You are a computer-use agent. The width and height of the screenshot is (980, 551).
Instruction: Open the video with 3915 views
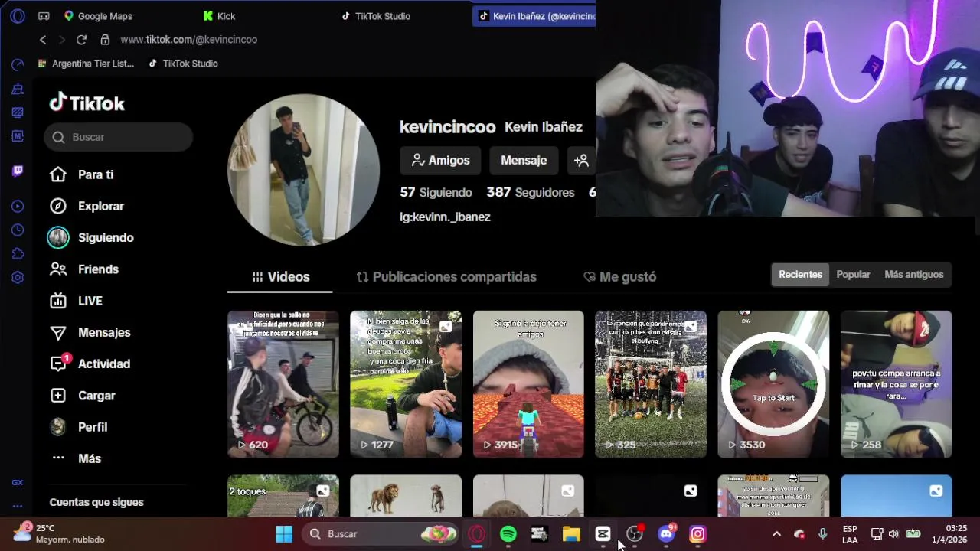point(528,384)
